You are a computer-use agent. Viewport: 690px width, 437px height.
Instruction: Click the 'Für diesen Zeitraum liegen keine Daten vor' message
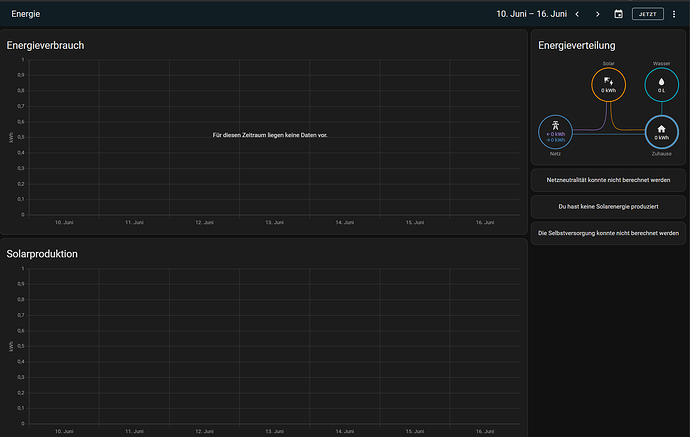[270, 134]
